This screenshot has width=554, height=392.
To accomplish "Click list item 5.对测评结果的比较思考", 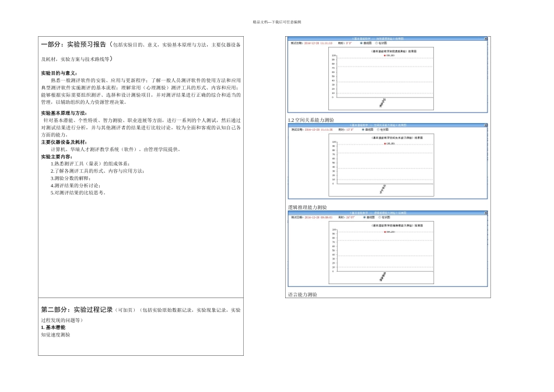I will click(x=78, y=193).
